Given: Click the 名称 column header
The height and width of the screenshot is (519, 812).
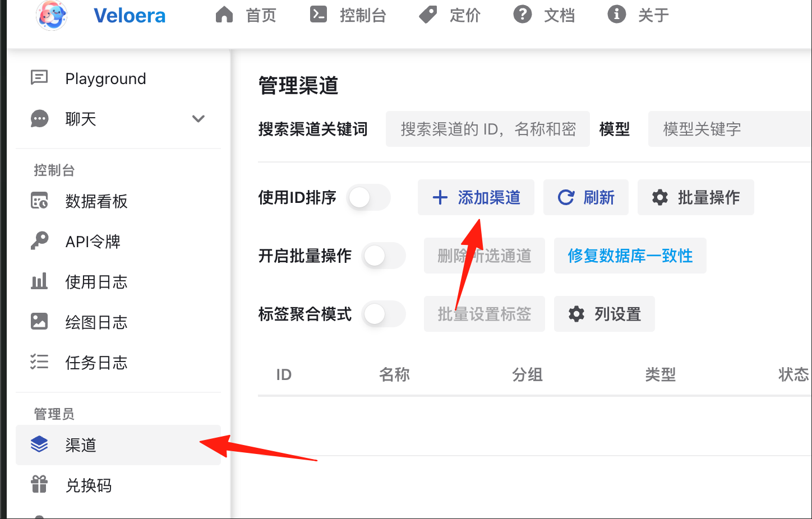Looking at the screenshot, I should [x=394, y=374].
